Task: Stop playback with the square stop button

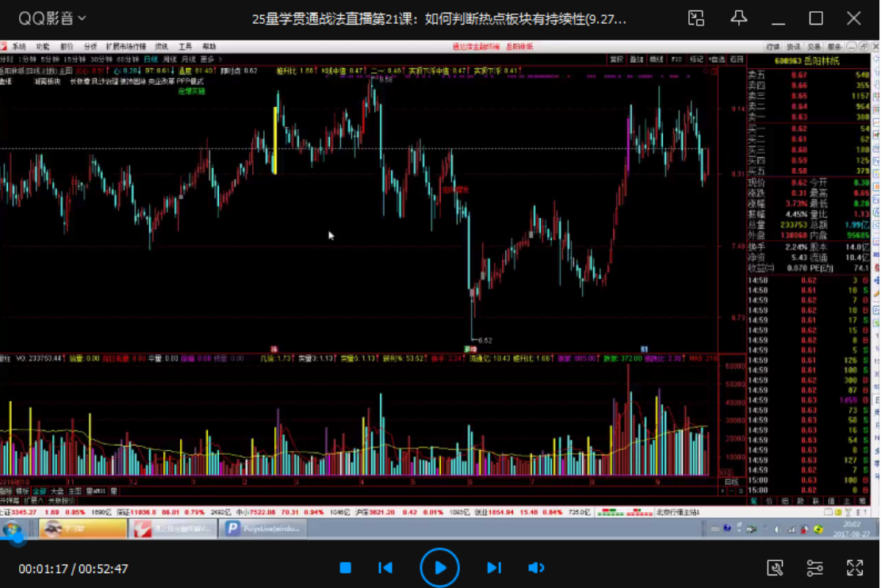Action: 346,567
